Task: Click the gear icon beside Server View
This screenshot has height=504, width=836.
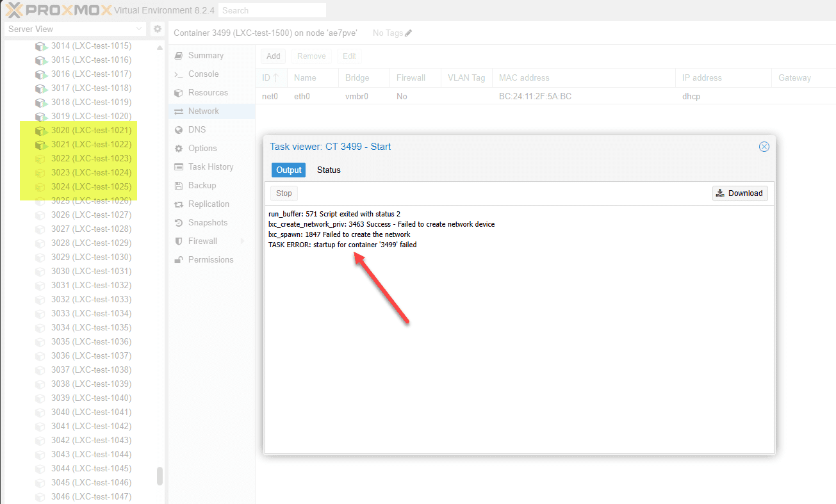Action: [x=157, y=29]
